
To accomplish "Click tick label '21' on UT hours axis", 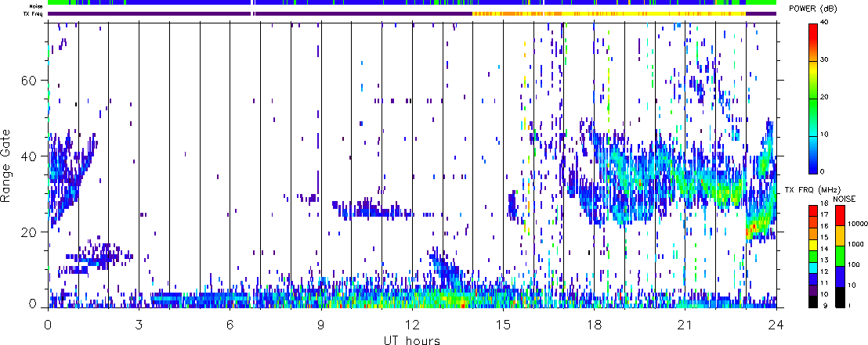I will (x=685, y=325).
